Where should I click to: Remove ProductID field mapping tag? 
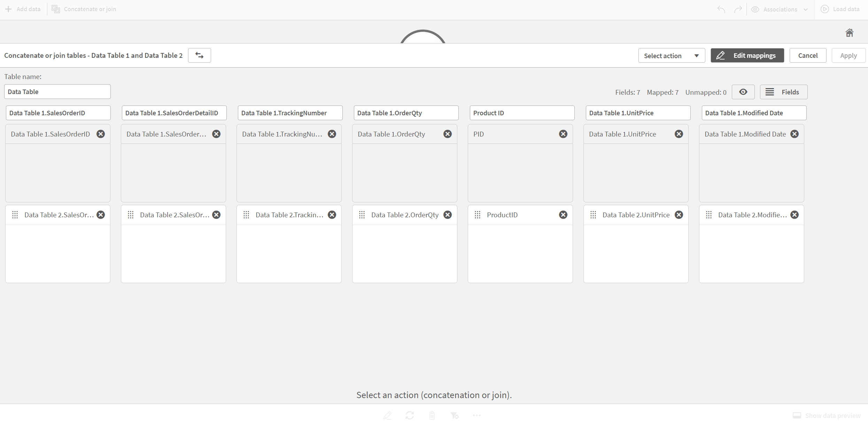[x=563, y=214]
